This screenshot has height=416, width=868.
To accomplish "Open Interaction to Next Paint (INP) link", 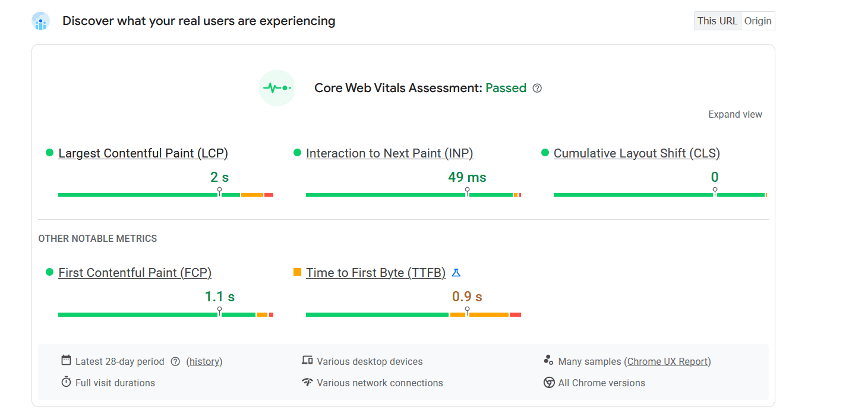I will tap(389, 153).
